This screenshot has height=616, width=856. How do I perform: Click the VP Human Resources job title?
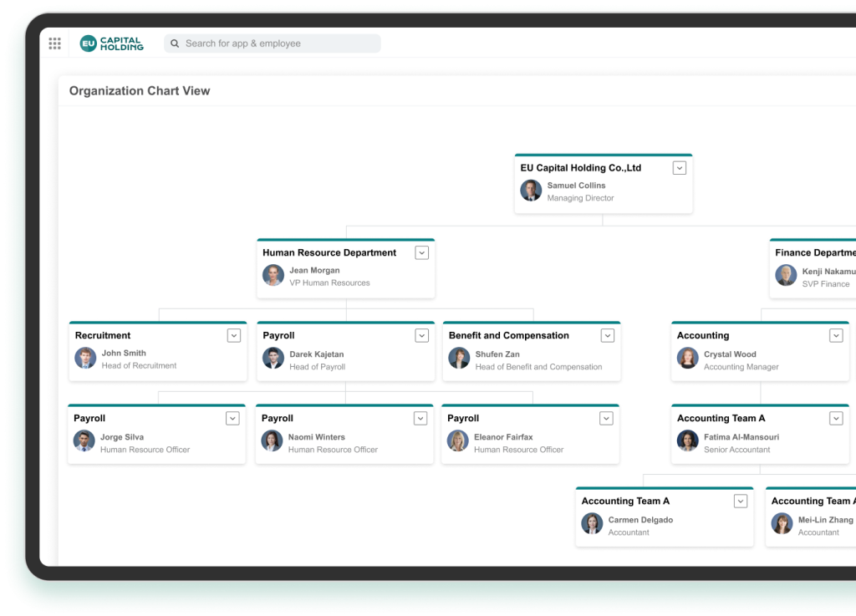tap(329, 283)
